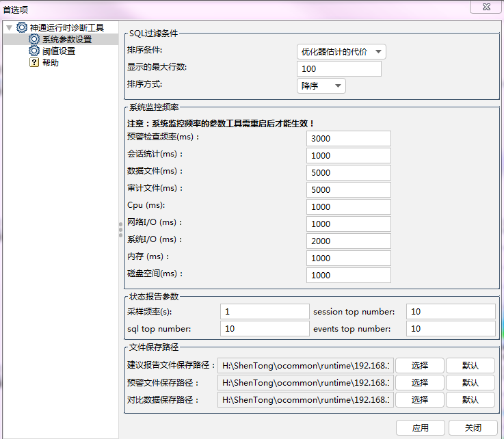Screen dimensions: 504x439
Task: Click the 应用 button
Action: click(420, 427)
